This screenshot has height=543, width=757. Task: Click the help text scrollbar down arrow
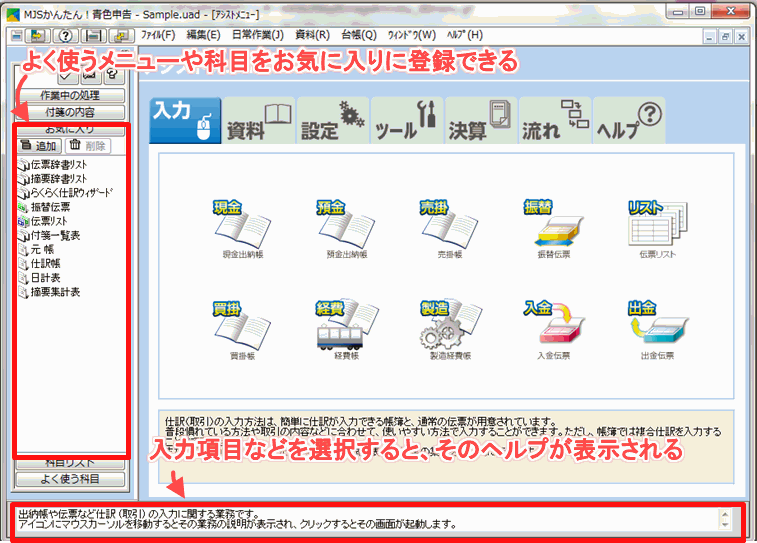point(725,524)
